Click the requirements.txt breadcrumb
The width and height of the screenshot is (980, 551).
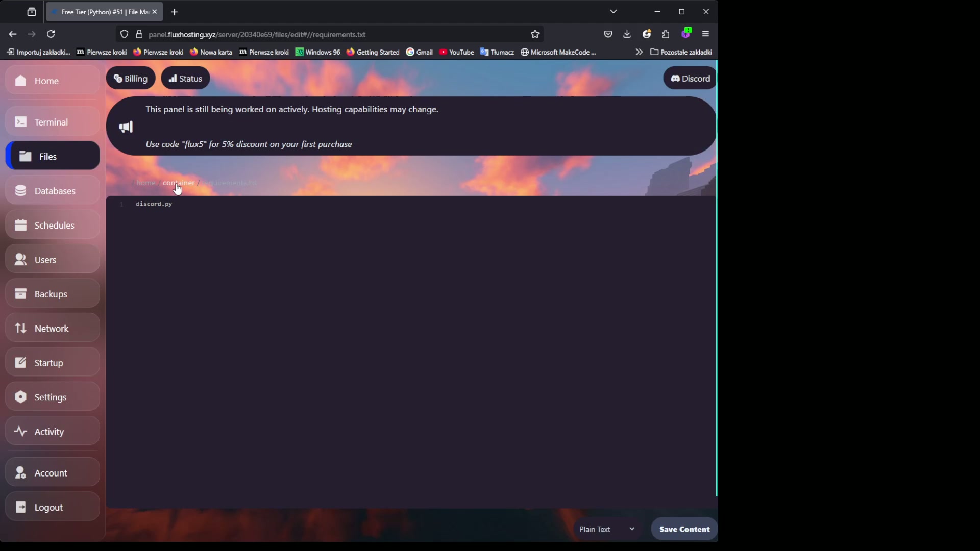click(x=230, y=183)
